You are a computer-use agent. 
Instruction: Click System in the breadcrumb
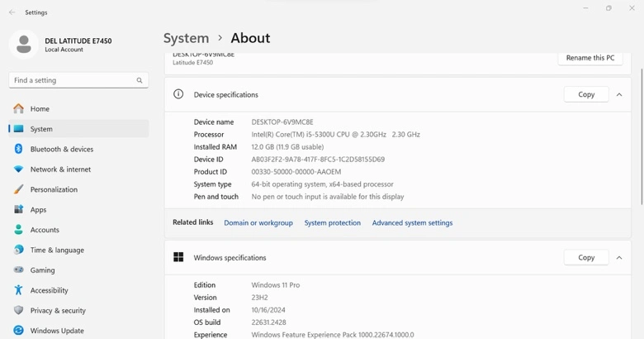(186, 38)
